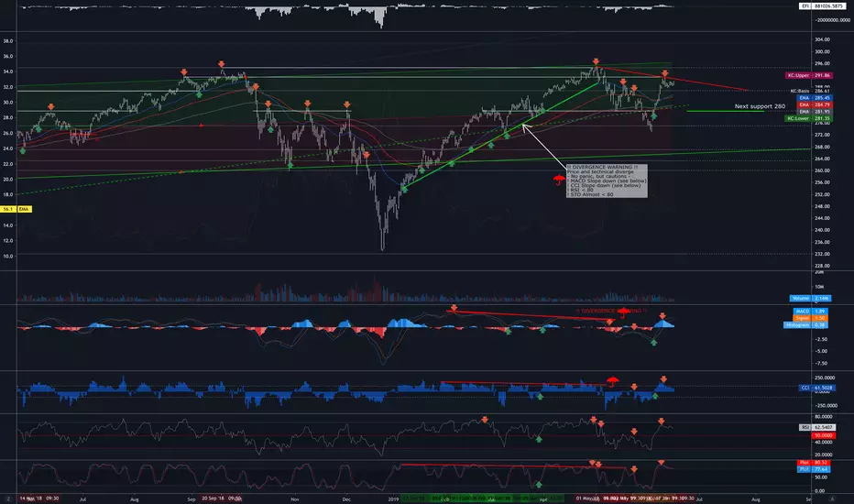Open timezone settings via the Z button
Screen dimensions: 854x504
pyautogui.click(x=8, y=499)
